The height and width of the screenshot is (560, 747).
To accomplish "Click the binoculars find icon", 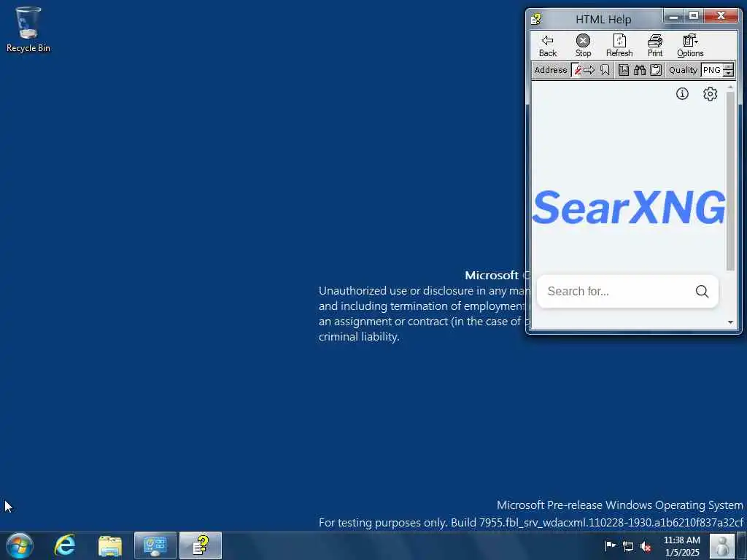I will pos(639,70).
